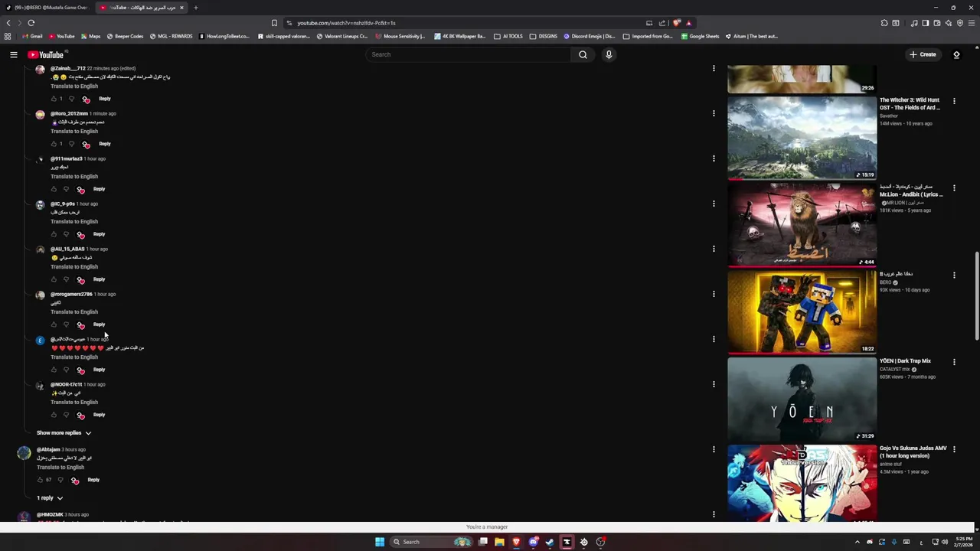Translate @911murtaz3's comment to English
This screenshot has width=980, height=551.
74,176
